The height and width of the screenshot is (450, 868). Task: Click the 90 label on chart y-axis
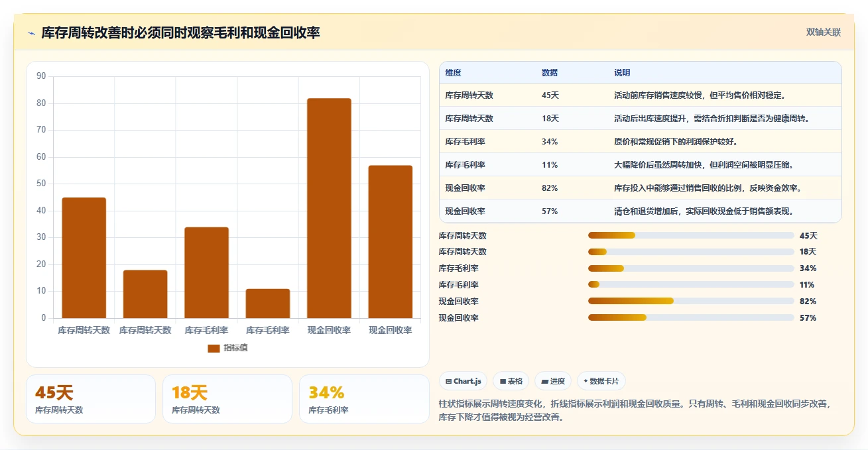pos(41,76)
